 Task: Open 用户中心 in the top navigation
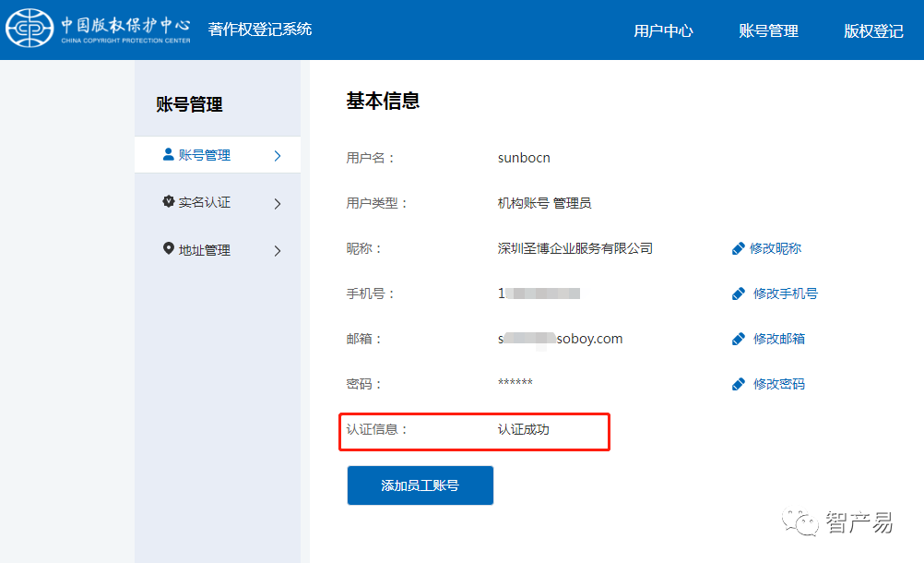663,30
